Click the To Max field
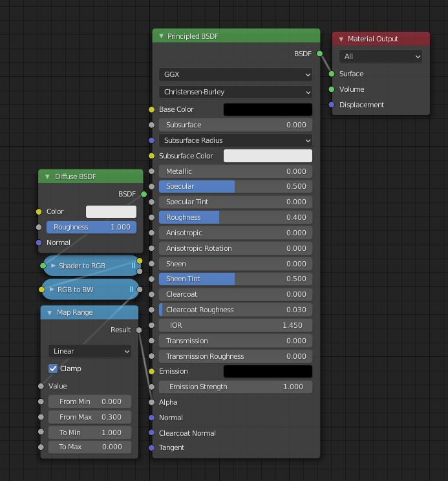Screen dimensions: 448x481 tap(90, 447)
